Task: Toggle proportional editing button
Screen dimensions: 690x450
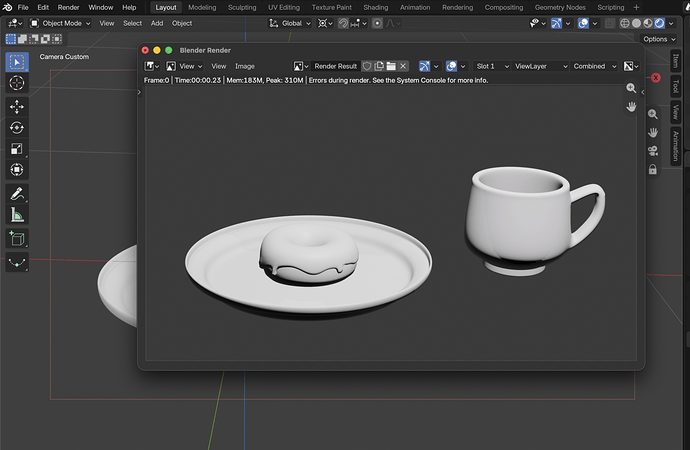Action: (x=377, y=23)
